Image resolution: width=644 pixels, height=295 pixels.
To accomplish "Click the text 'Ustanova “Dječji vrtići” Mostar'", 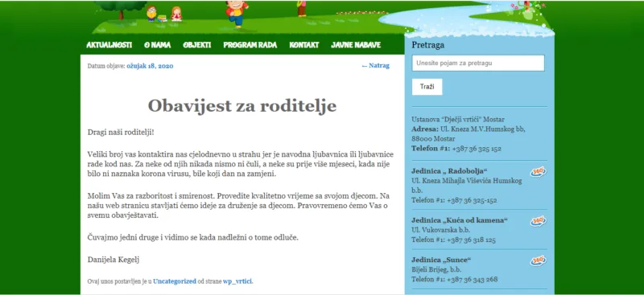I will [x=458, y=120].
